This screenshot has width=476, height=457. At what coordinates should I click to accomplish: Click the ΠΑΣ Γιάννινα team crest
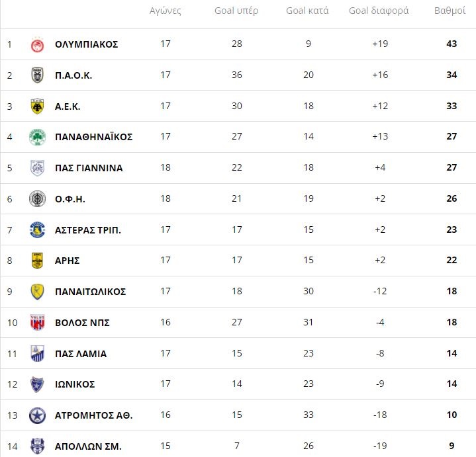click(37, 168)
